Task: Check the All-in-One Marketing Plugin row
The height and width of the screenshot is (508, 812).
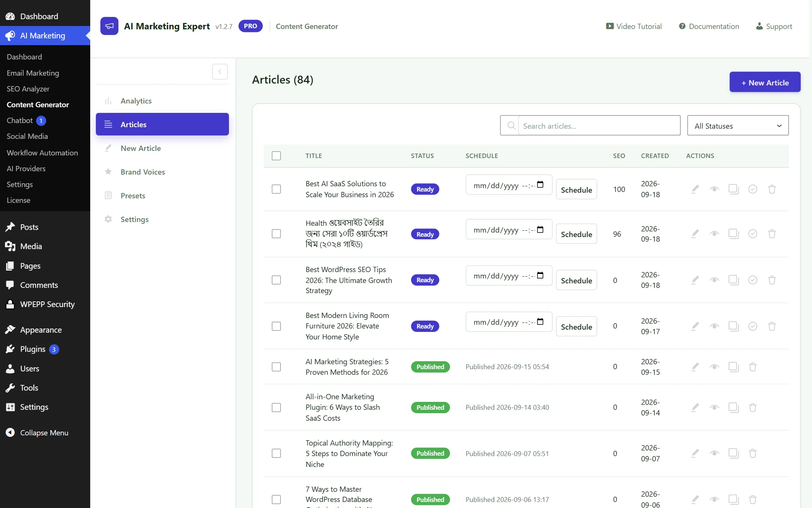Action: (276, 408)
